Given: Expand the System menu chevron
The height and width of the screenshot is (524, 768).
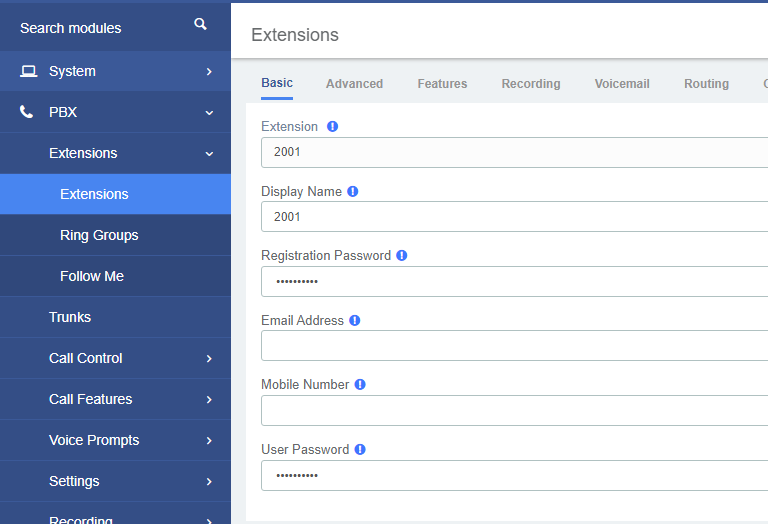Looking at the screenshot, I should 209,71.
